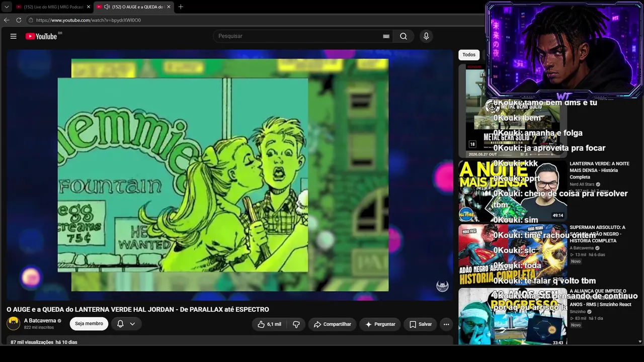
Task: Open the notification bell dropdown
Action: tap(126, 324)
